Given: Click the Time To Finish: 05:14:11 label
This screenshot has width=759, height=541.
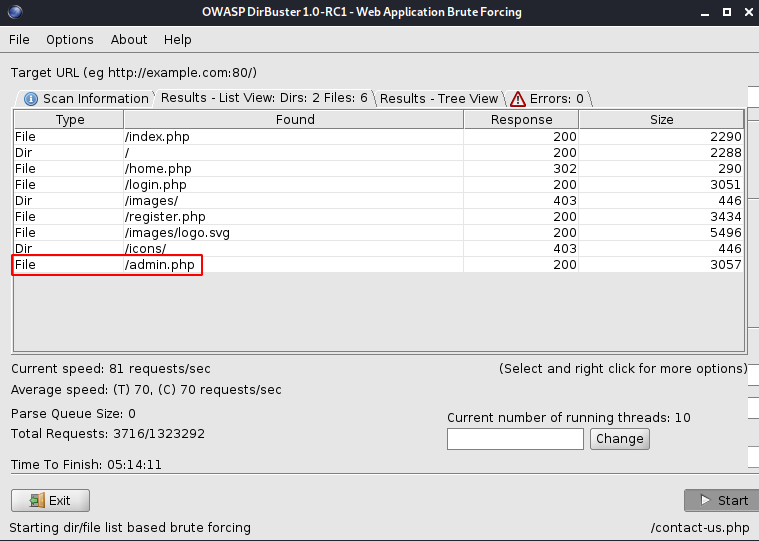Looking at the screenshot, I should pos(86,465).
